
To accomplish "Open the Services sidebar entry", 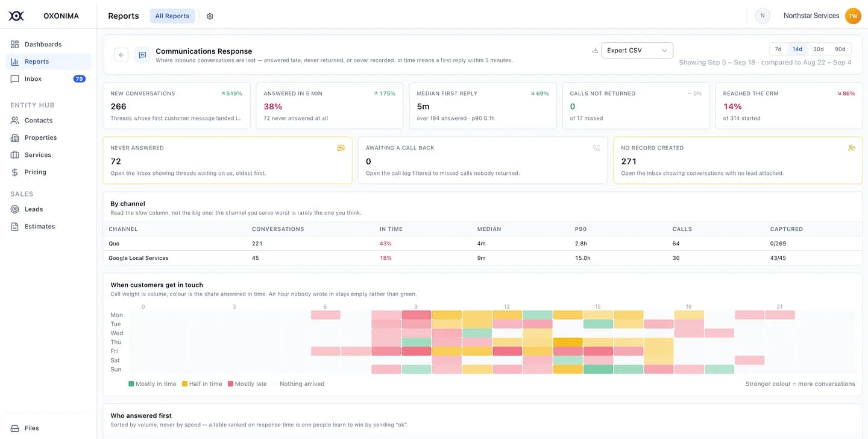I will point(48,154).
